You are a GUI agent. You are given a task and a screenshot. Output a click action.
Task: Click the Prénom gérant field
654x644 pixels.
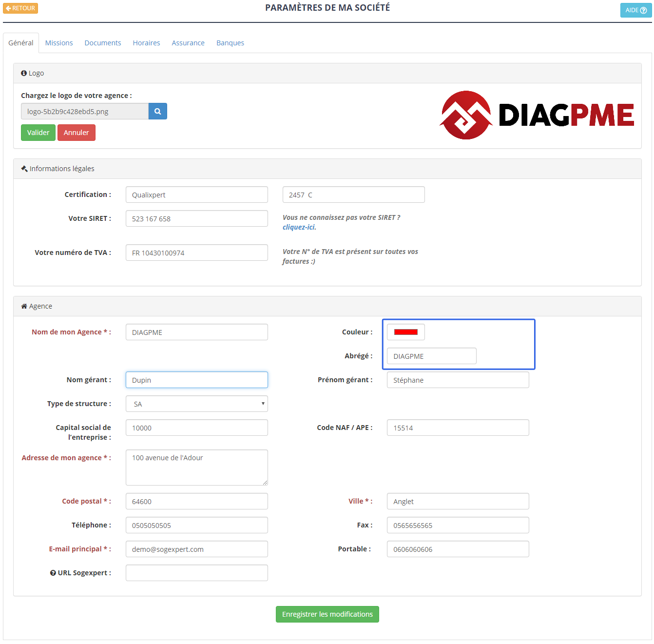pos(458,380)
